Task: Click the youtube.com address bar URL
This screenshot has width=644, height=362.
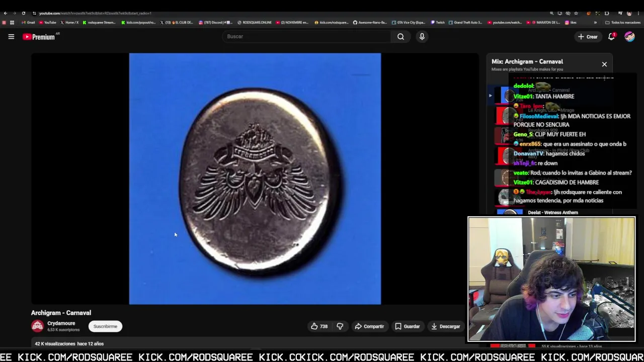Action: click(x=95, y=13)
